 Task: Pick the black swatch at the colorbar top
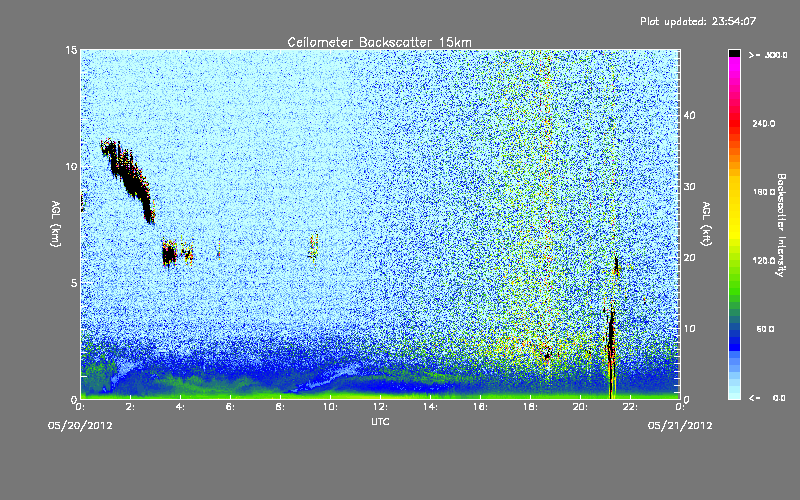(734, 53)
